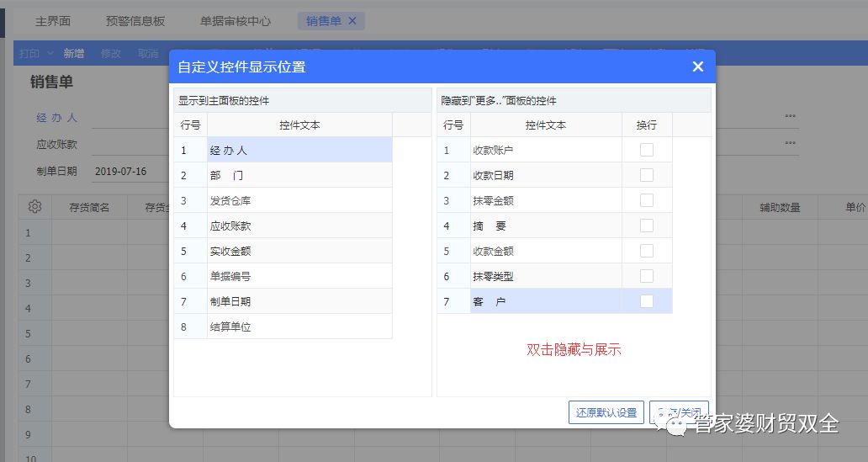Enable 换行 checkbox for 摘要

tap(646, 226)
